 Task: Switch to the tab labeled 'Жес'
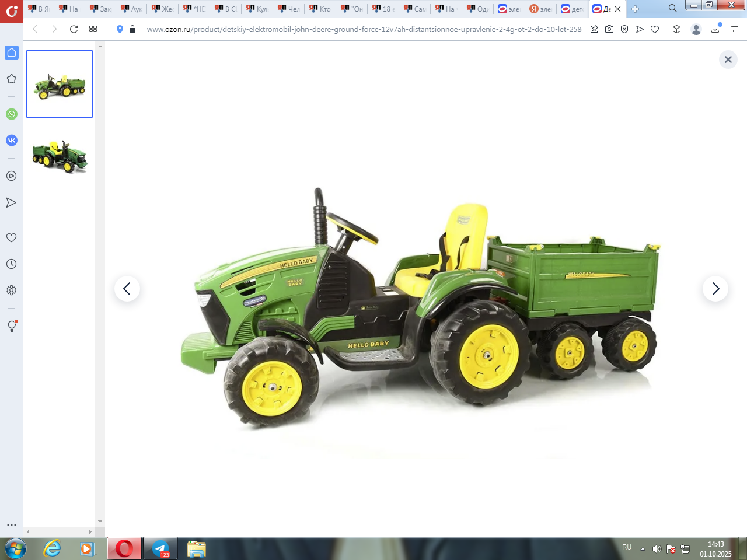coord(163,9)
